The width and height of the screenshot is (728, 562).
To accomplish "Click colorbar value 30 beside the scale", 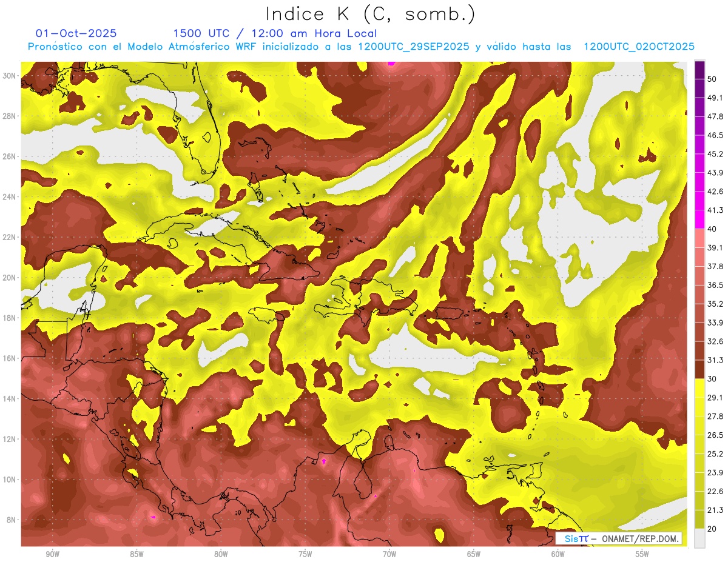I will click(x=713, y=379).
